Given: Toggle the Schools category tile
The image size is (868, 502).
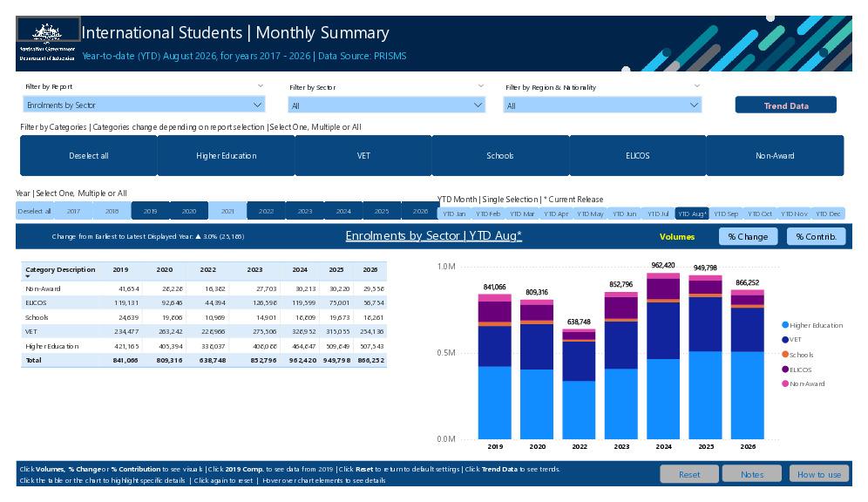Looking at the screenshot, I should 500,155.
